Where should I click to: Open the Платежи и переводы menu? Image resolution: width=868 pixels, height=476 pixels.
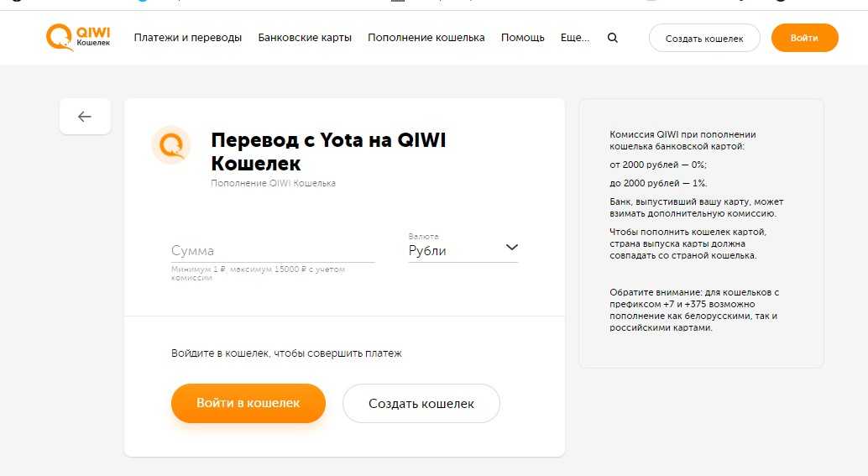(188, 38)
